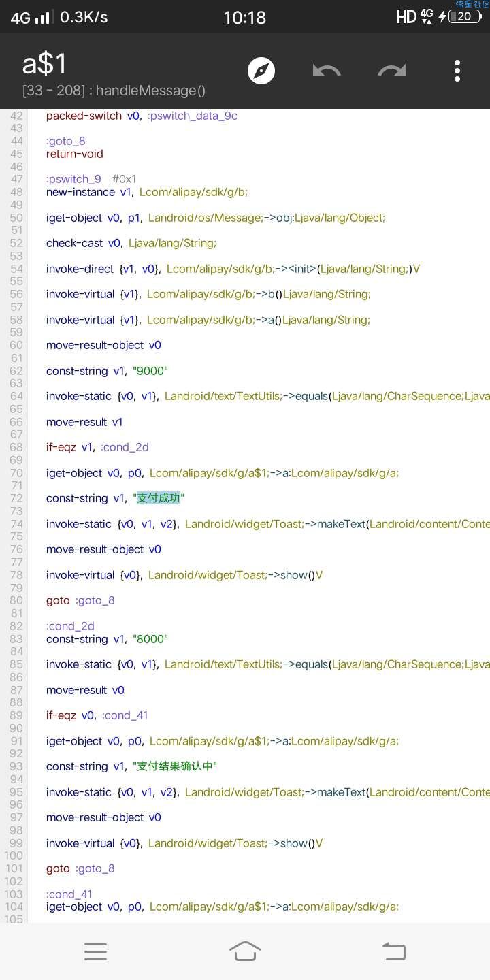
Task: Tap the :pswitch_9 label
Action: [x=73, y=180]
